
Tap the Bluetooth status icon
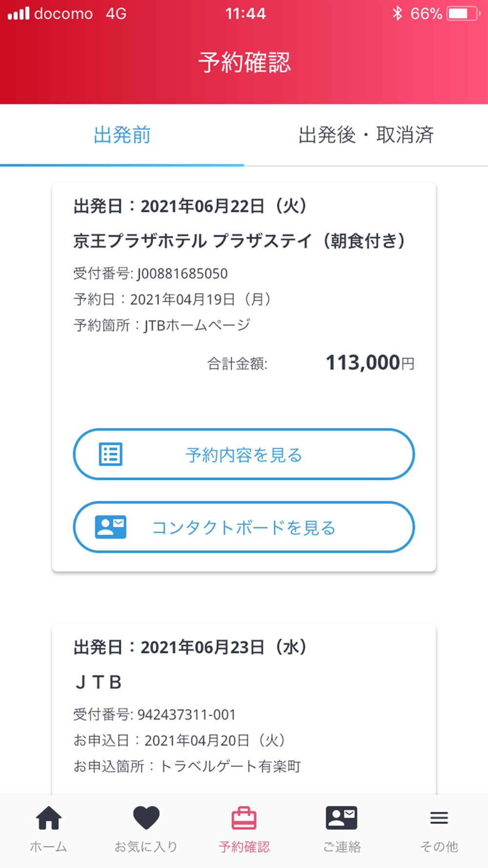[397, 13]
